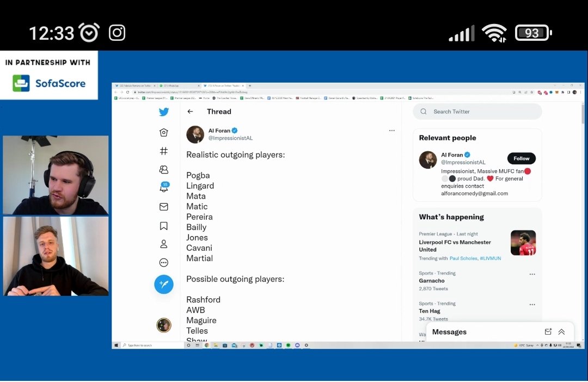Click the bookmark star in address bar
Screen dimensions: 588x382
pyautogui.click(x=531, y=92)
